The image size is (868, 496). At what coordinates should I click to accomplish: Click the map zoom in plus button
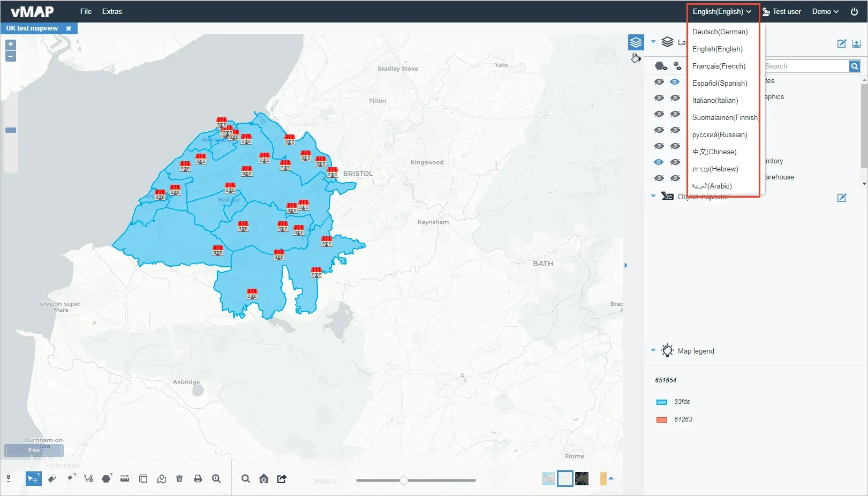[10, 44]
